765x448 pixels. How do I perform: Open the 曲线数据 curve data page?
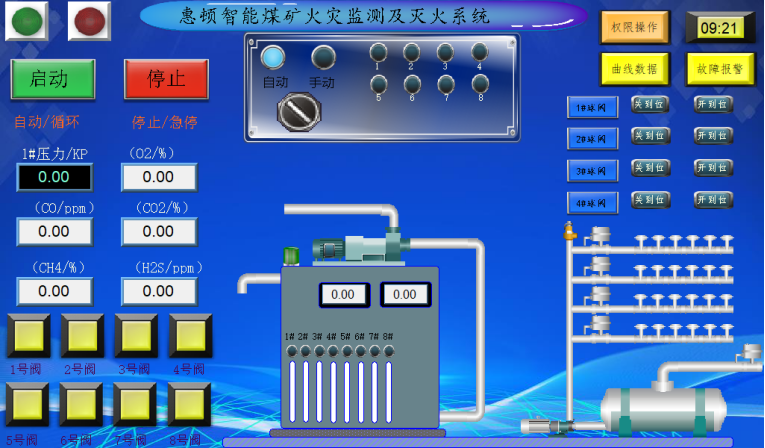[634, 68]
